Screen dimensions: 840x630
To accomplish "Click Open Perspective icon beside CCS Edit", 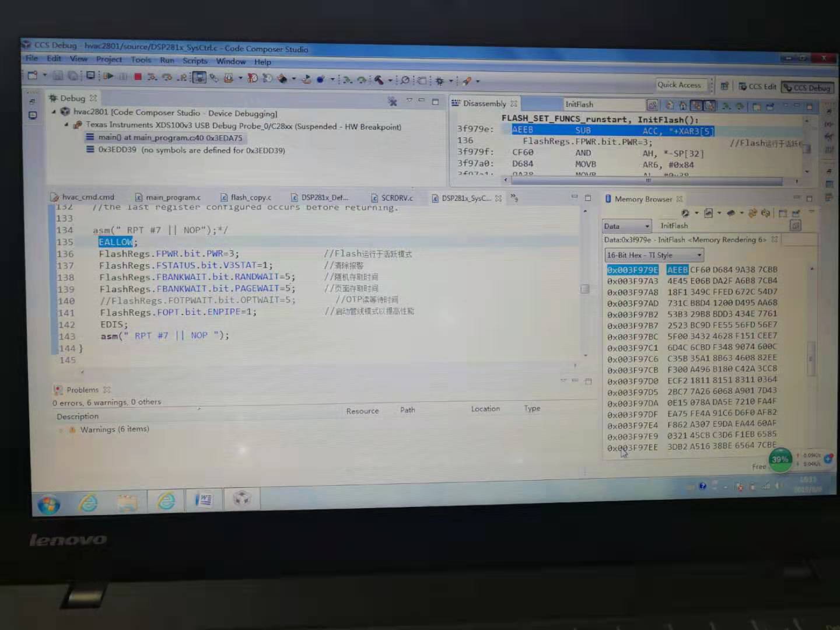I will click(724, 86).
